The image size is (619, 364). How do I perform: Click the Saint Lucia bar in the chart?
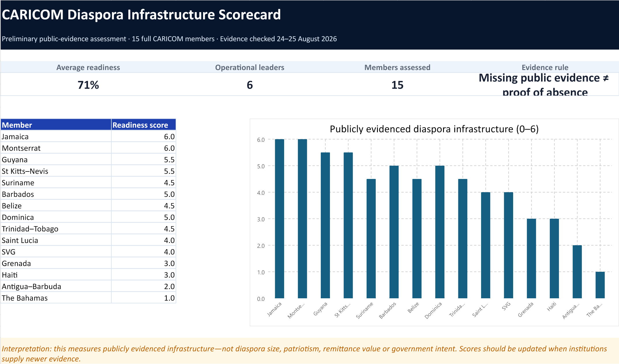pos(486,245)
